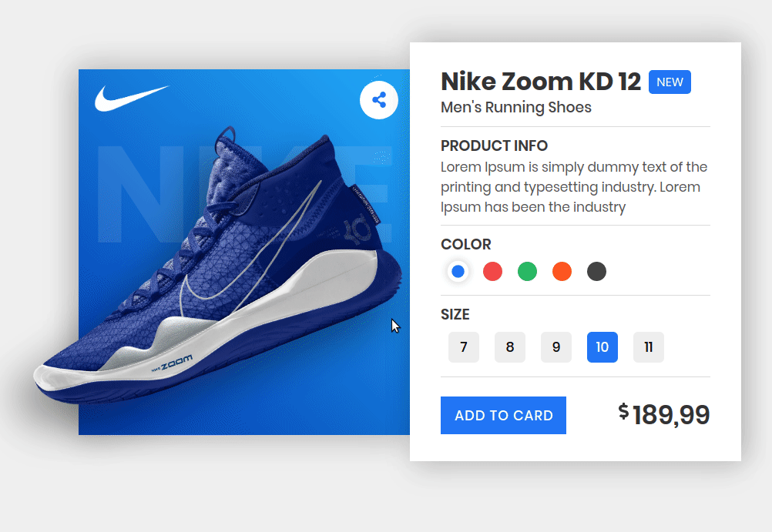The width and height of the screenshot is (772, 532).
Task: Click the white Nike swoosh logo
Action: click(132, 98)
